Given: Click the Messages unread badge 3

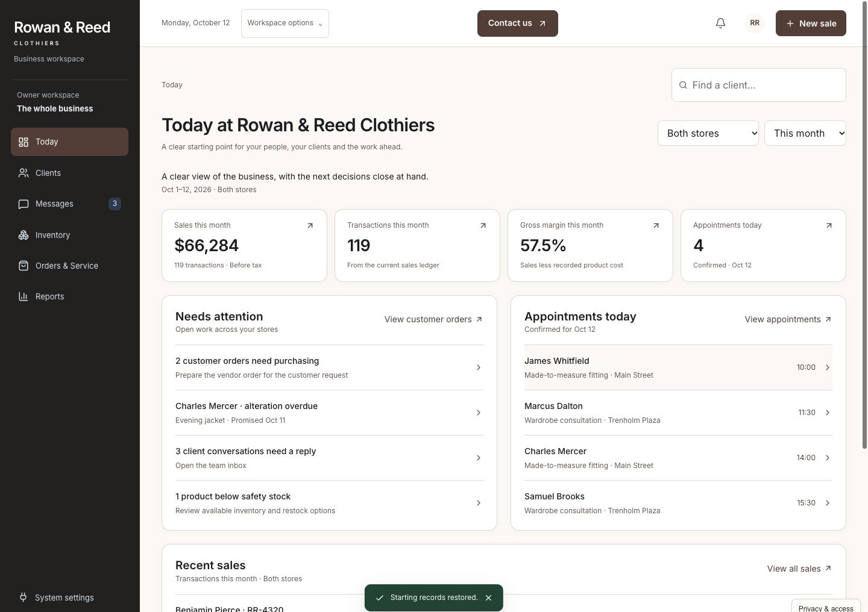Looking at the screenshot, I should 115,204.
